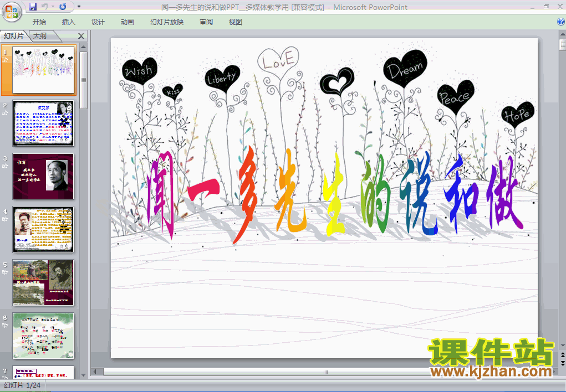Click the up arrow of the slide editor vertical scrollbar

562,35
